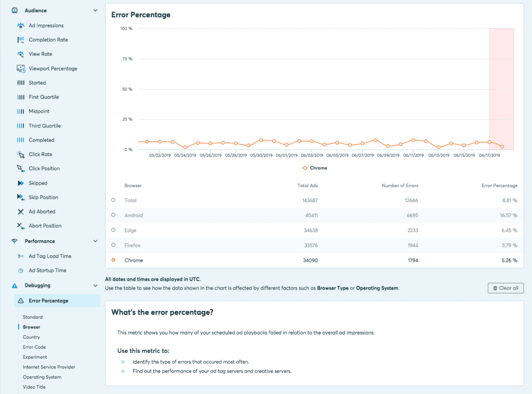Screen dimensions: 532x394
Task: Click the Ad Startup Time clock icon
Action: (21, 270)
